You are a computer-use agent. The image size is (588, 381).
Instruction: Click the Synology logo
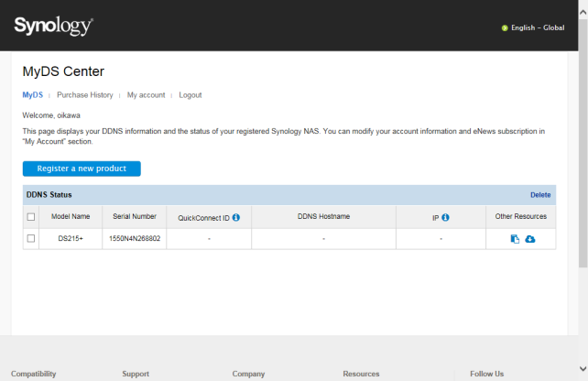(54, 26)
